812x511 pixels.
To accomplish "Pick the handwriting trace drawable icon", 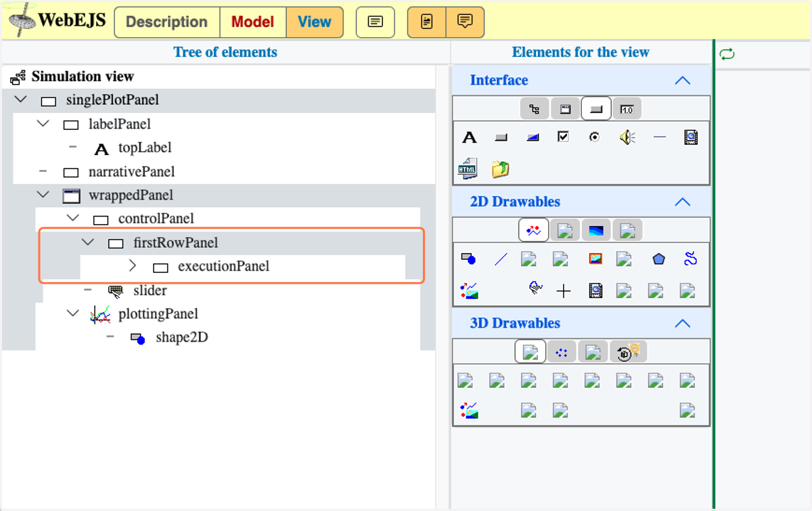I will point(536,289).
